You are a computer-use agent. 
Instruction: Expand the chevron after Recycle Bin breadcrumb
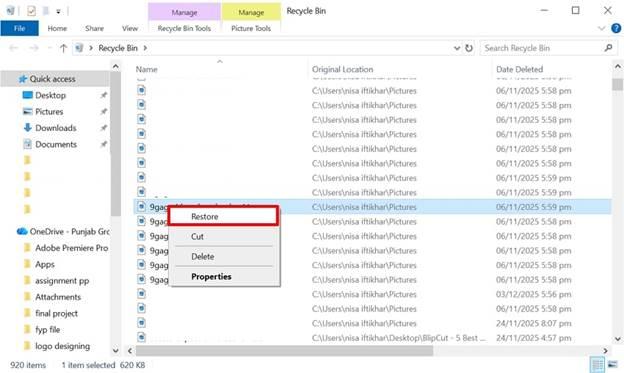145,48
